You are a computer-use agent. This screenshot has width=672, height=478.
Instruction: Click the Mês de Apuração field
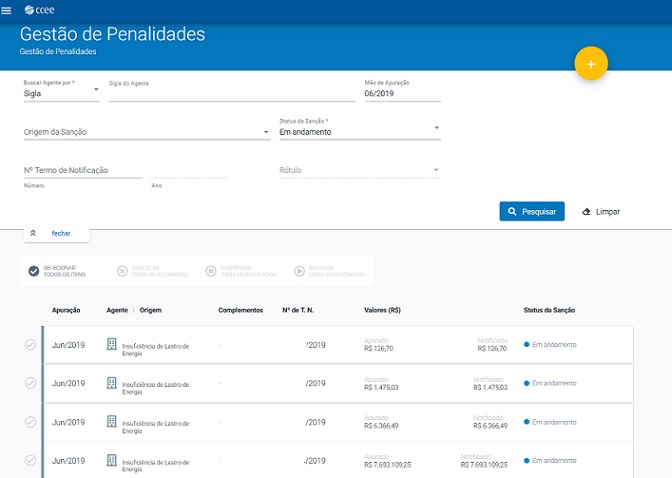[402, 94]
